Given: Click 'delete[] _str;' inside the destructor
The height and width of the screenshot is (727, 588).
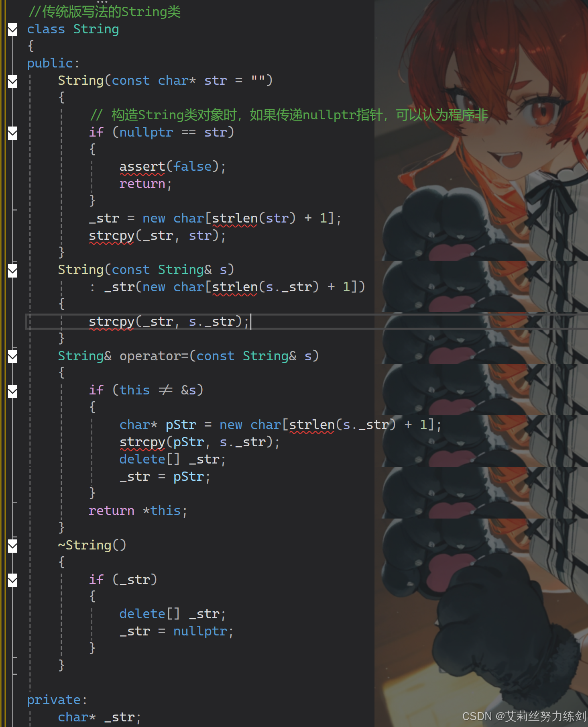Looking at the screenshot, I should (173, 614).
